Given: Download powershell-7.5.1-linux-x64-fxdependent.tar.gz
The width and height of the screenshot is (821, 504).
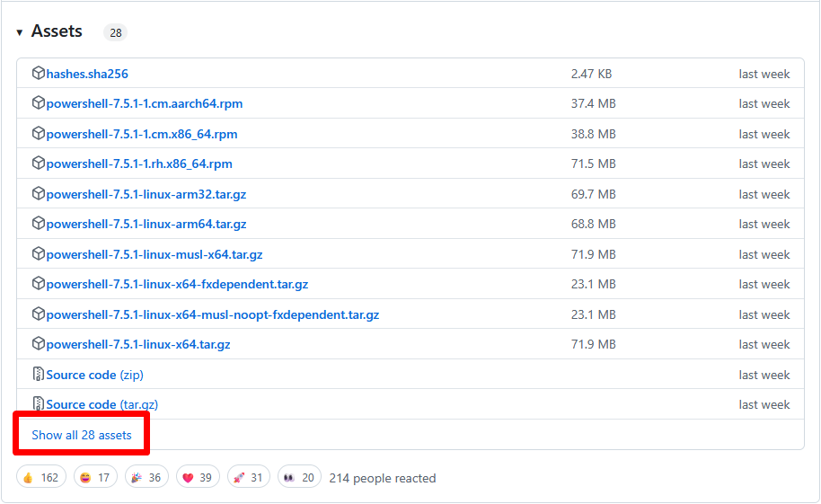Looking at the screenshot, I should (x=177, y=285).
